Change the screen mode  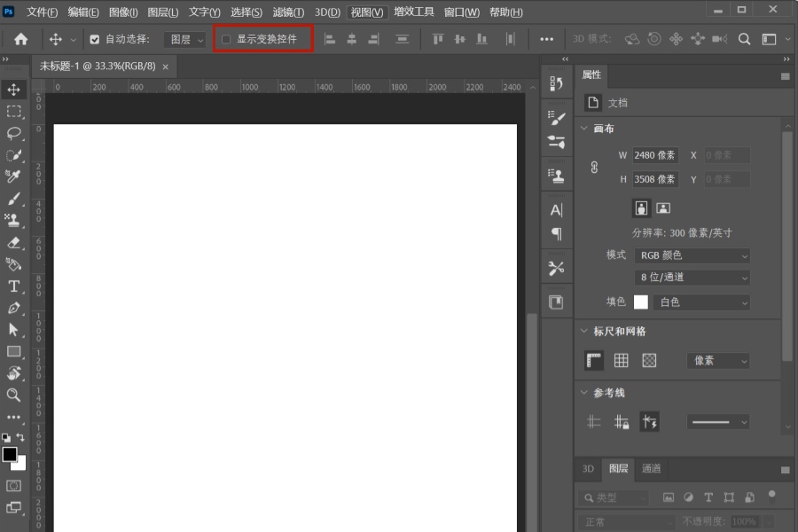pyautogui.click(x=13, y=507)
